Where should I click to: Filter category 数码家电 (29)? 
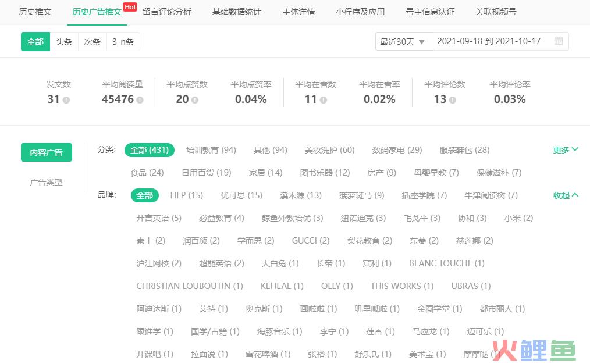click(397, 150)
